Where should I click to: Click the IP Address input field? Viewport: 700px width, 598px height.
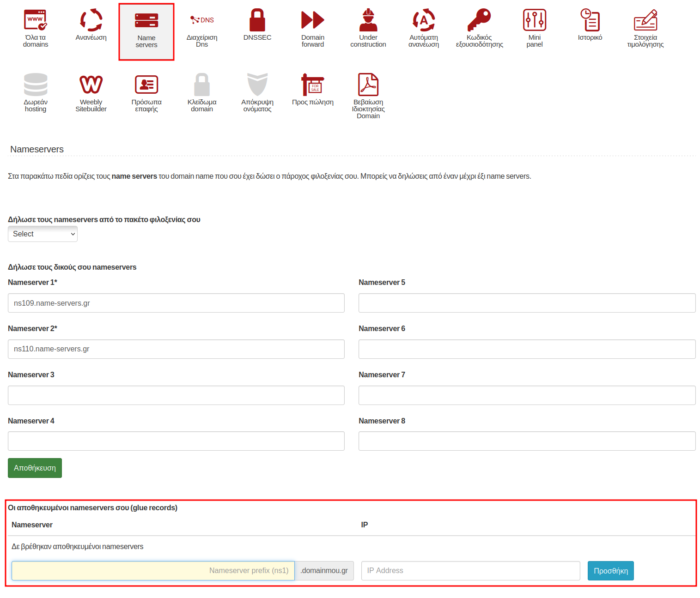(470, 571)
